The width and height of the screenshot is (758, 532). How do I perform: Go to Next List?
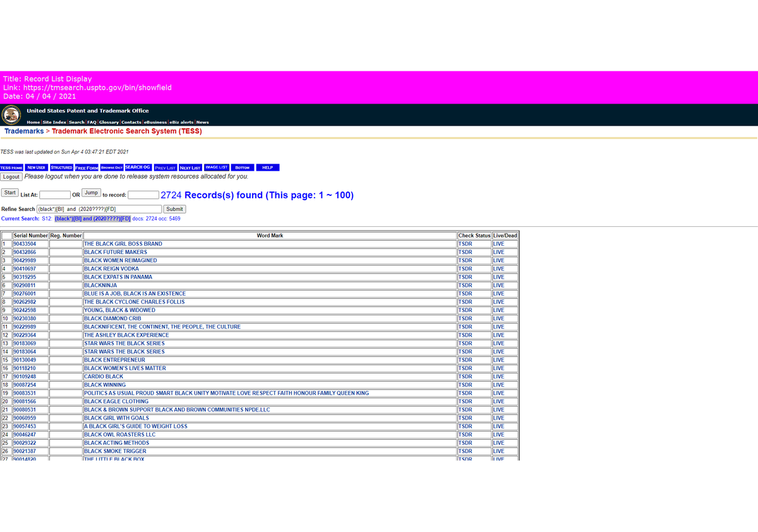tap(190, 167)
